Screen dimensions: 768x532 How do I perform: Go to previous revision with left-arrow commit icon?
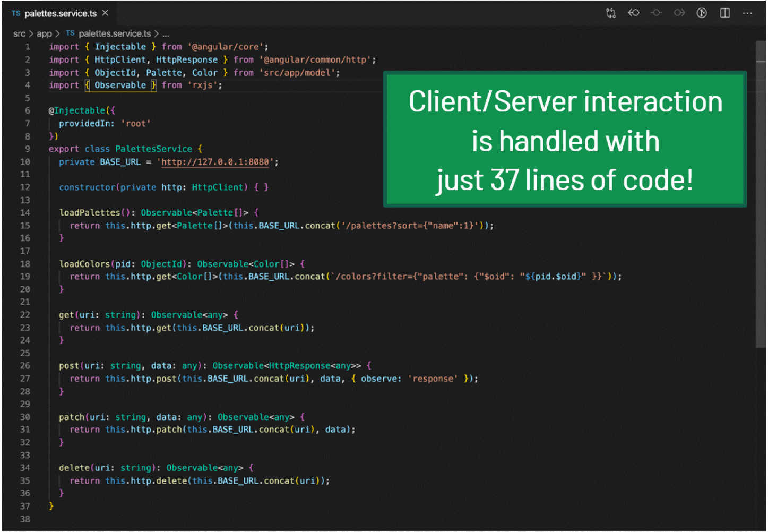click(x=634, y=13)
